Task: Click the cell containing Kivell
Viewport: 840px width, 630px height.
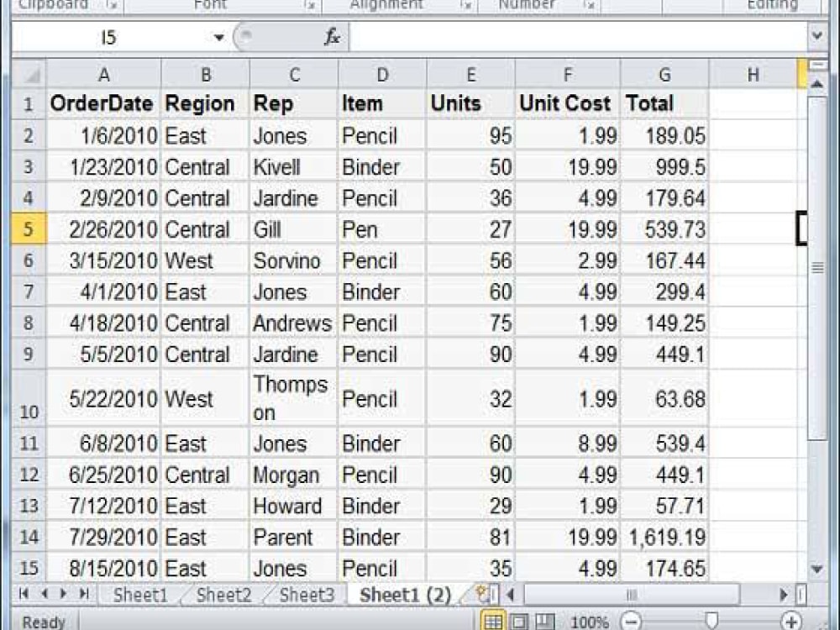Action: click(293, 167)
